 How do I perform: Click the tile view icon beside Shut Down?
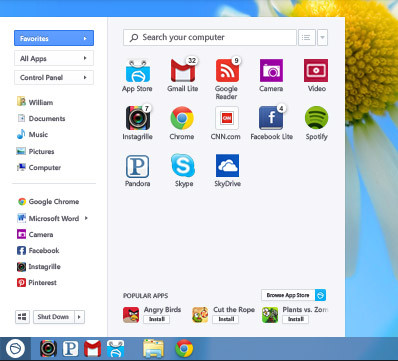pyautogui.click(x=22, y=317)
